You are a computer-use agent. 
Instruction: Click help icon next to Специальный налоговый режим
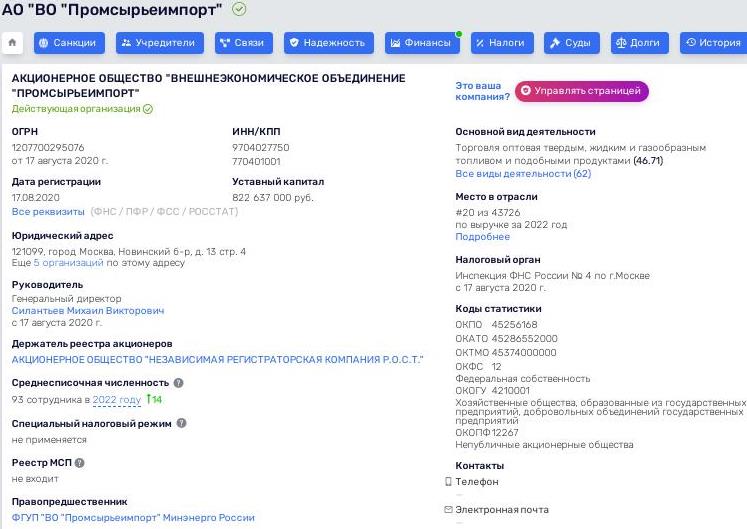coord(182,423)
